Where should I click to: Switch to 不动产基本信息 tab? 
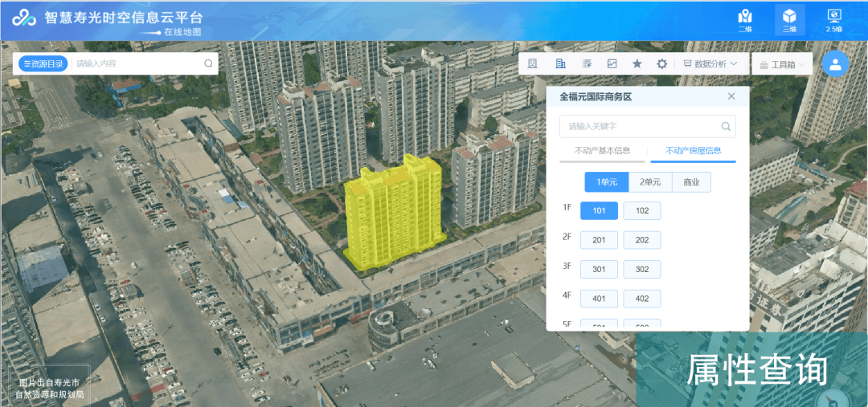point(602,150)
